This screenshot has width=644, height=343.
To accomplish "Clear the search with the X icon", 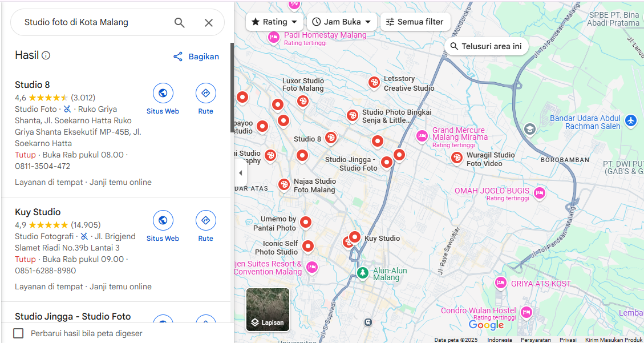I will [x=209, y=23].
